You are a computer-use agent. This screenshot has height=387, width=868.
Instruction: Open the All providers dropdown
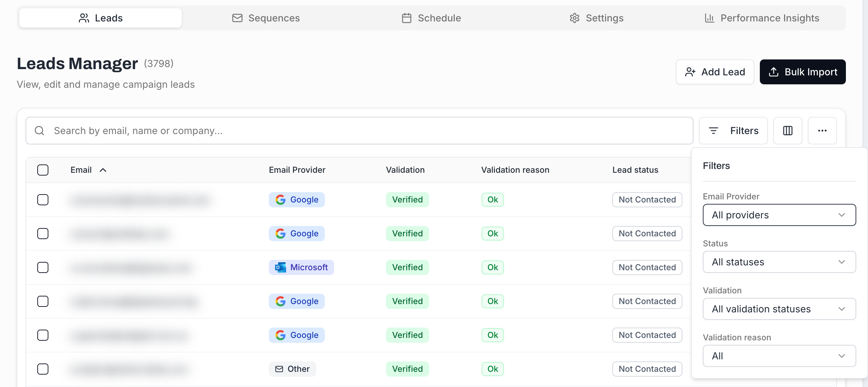[x=779, y=215]
